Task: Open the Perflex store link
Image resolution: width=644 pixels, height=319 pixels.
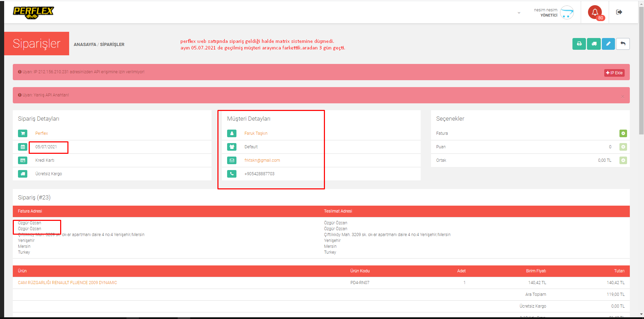Action: tap(41, 133)
